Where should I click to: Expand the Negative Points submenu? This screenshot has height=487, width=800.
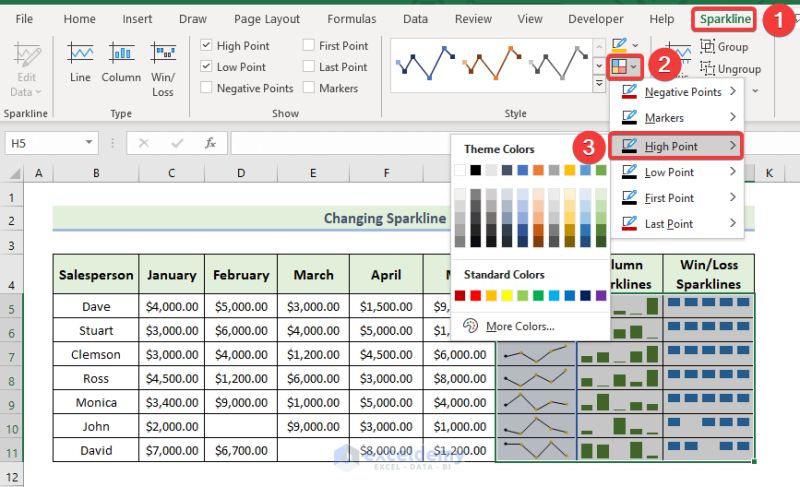pyautogui.click(x=677, y=92)
